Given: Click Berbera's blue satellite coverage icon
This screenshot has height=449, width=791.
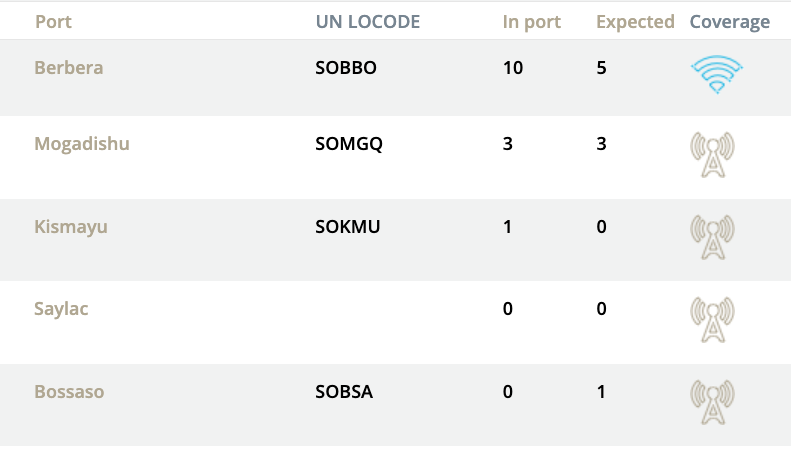Looking at the screenshot, I should tap(716, 74).
